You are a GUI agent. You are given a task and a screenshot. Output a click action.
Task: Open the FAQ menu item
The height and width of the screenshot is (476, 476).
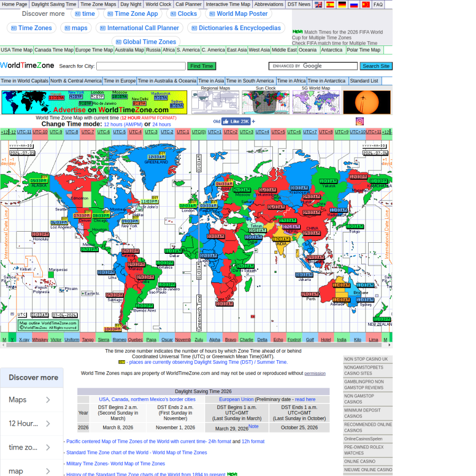tap(378, 5)
